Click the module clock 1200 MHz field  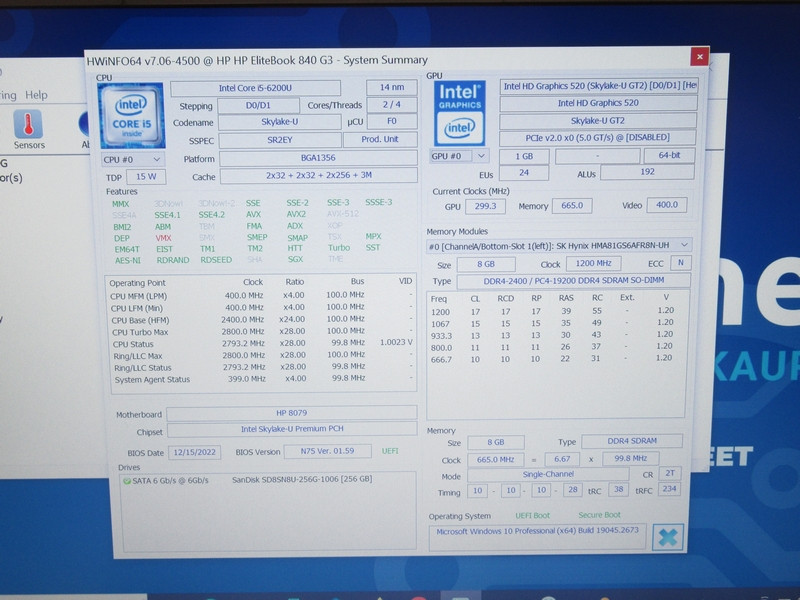[x=593, y=263]
